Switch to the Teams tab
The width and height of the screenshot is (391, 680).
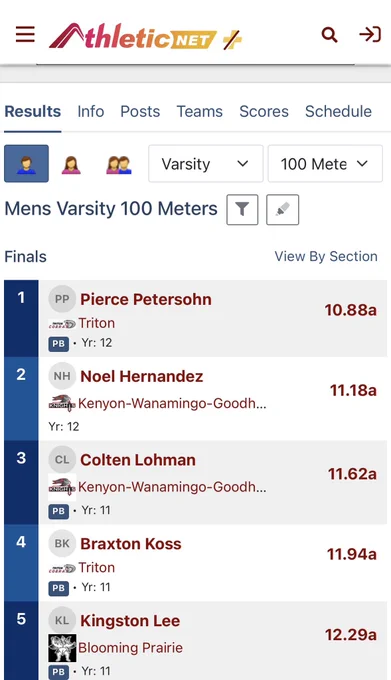click(x=199, y=111)
